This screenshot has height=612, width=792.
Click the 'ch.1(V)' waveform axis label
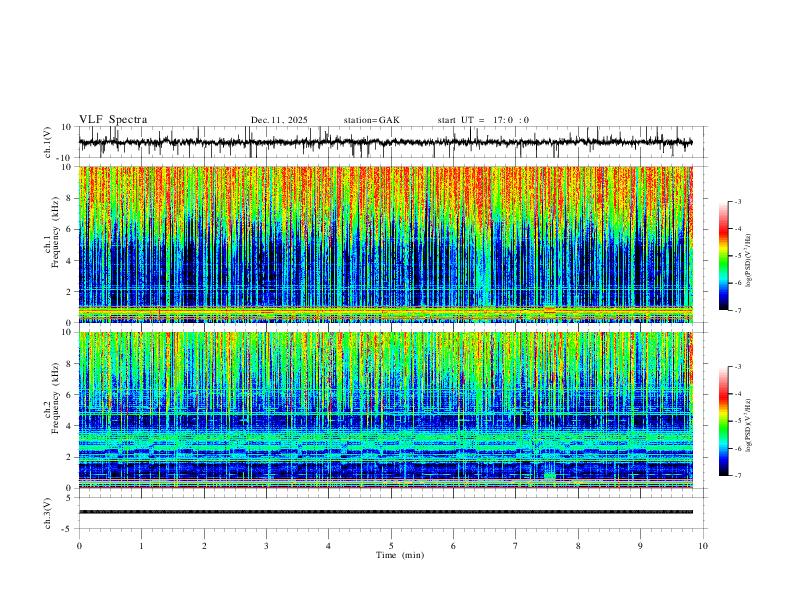[49, 142]
